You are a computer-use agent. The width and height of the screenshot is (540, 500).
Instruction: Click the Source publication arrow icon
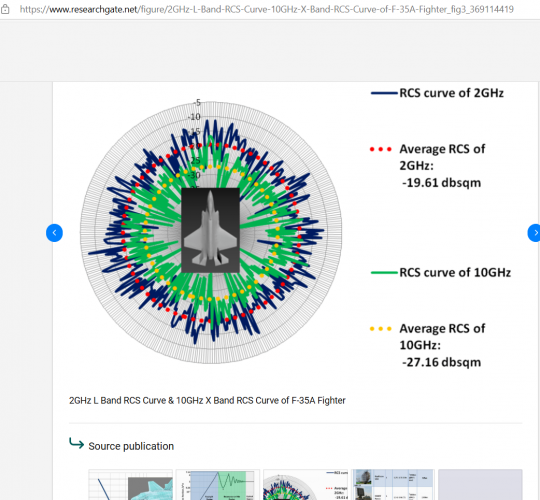76,443
